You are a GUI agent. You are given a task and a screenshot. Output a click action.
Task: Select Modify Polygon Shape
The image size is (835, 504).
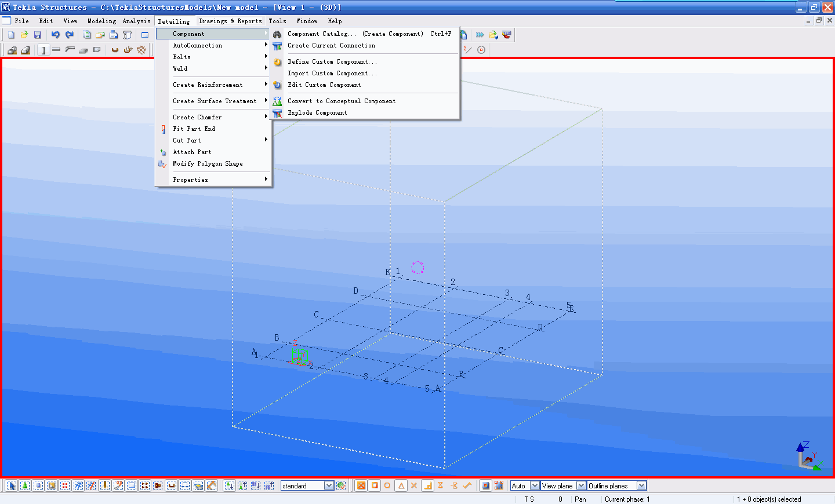tap(214, 163)
